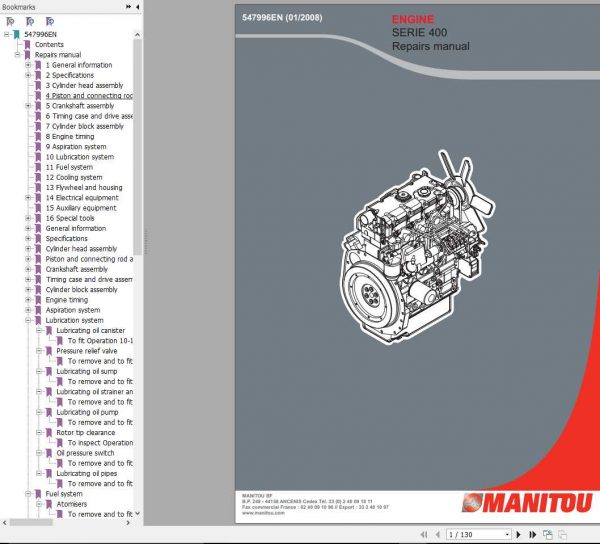Collapse the Pressure relief valve node
The width and height of the screenshot is (600, 544).
pos(39,351)
